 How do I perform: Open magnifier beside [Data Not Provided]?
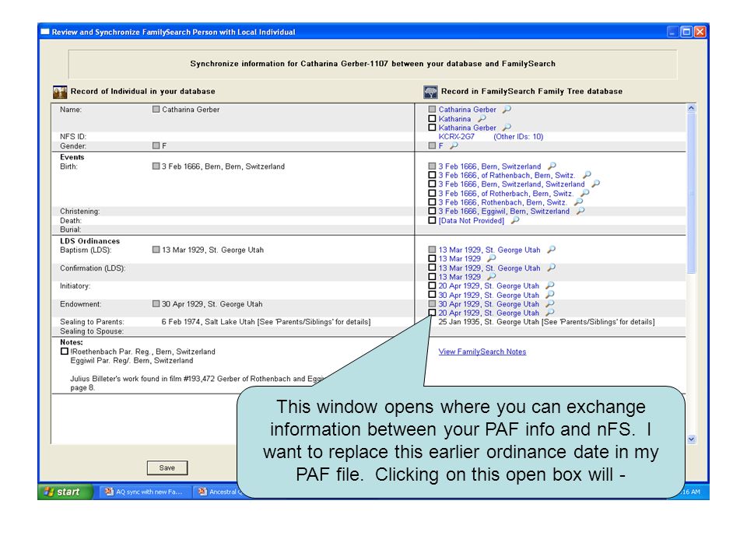pyautogui.click(x=515, y=220)
